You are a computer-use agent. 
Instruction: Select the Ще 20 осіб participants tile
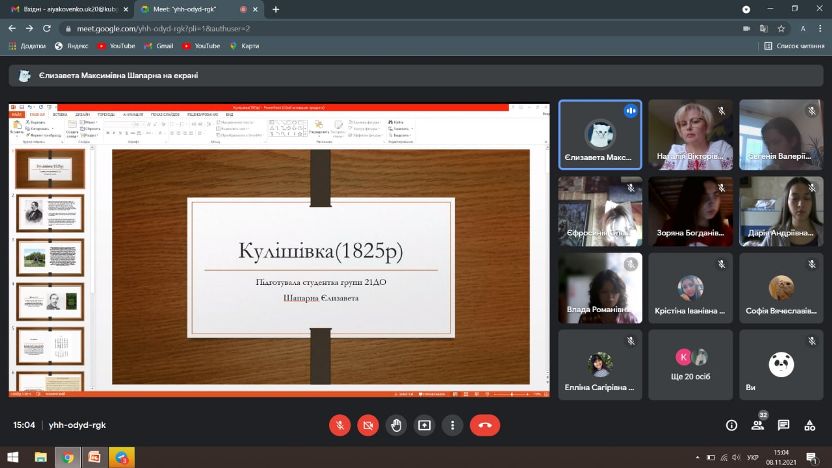691,364
